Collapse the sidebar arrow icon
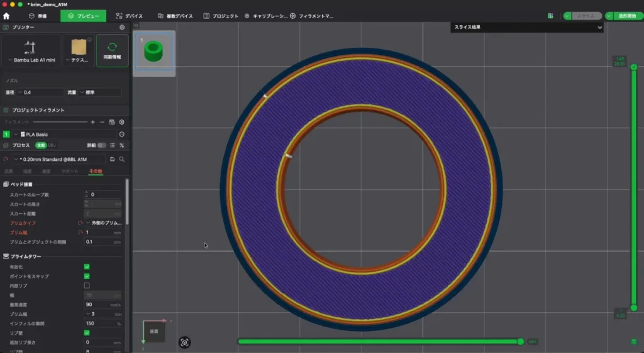644x353 pixels. (x=136, y=25)
